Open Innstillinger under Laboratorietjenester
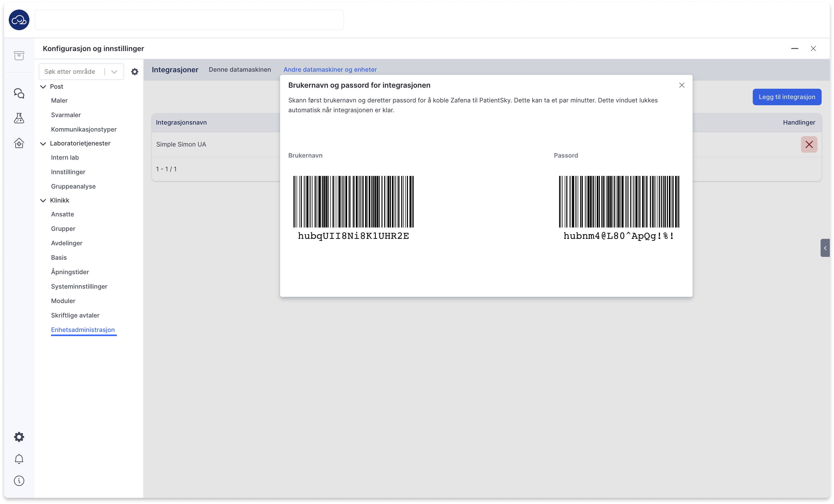Screen dimensions: 834x504 [x=68, y=172]
